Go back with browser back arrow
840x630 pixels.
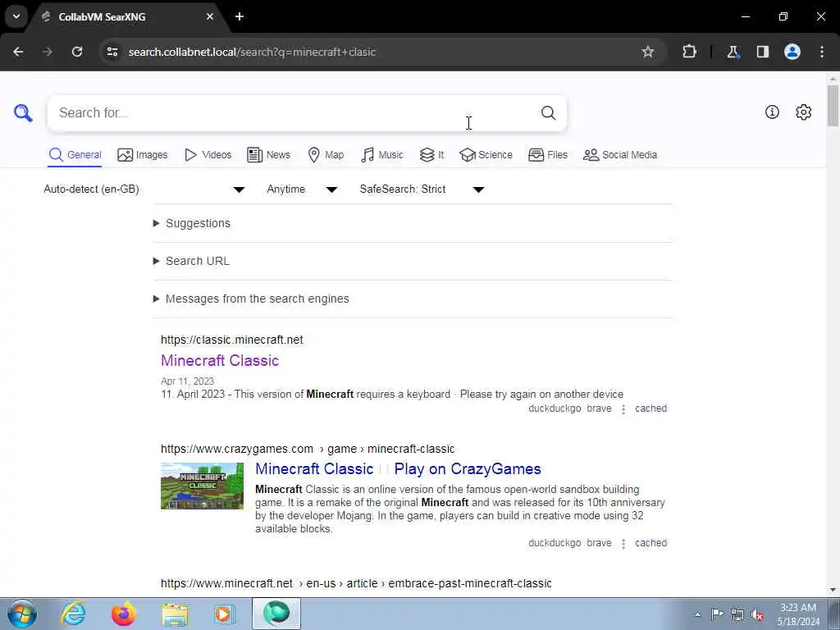[18, 52]
